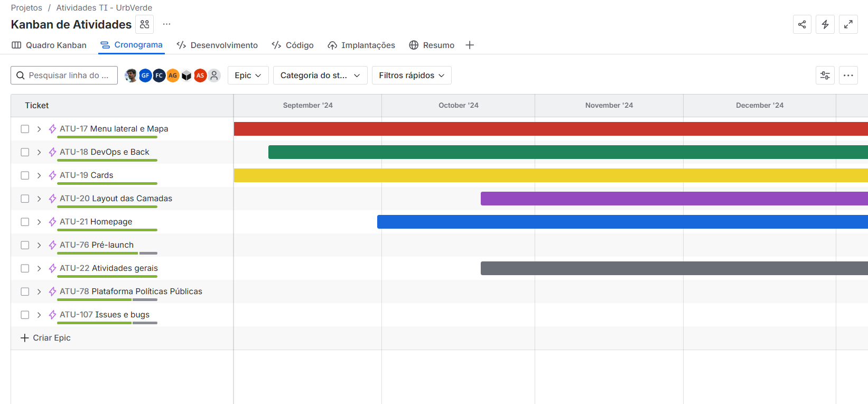The height and width of the screenshot is (404, 868).
Task: Open the Epic filter dropdown
Action: click(248, 76)
